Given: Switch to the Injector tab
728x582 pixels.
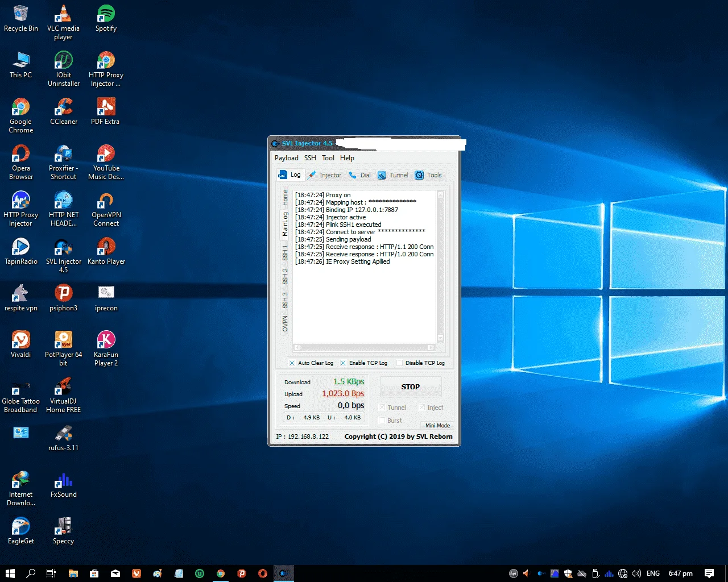Looking at the screenshot, I should coord(325,175).
